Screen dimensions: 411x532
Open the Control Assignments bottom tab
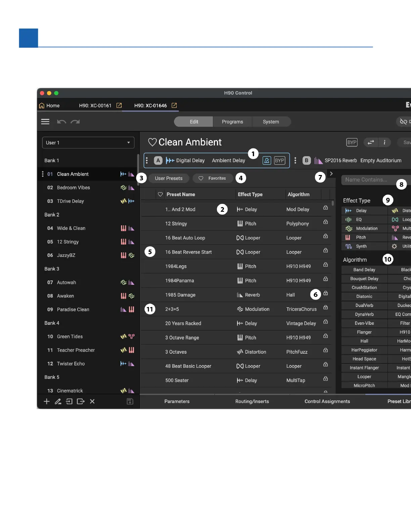click(327, 401)
